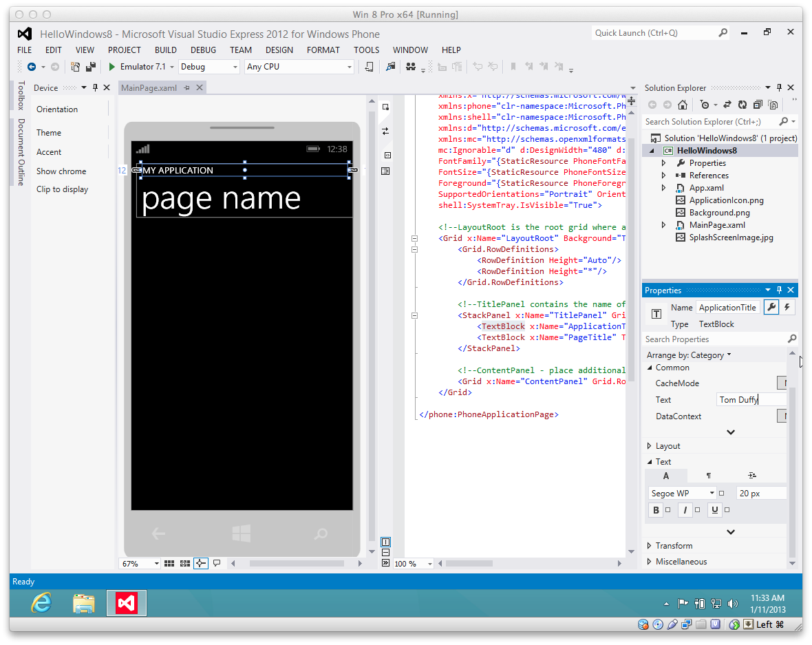
Task: Click the designer horizontal scrollbar
Action: tap(297, 564)
